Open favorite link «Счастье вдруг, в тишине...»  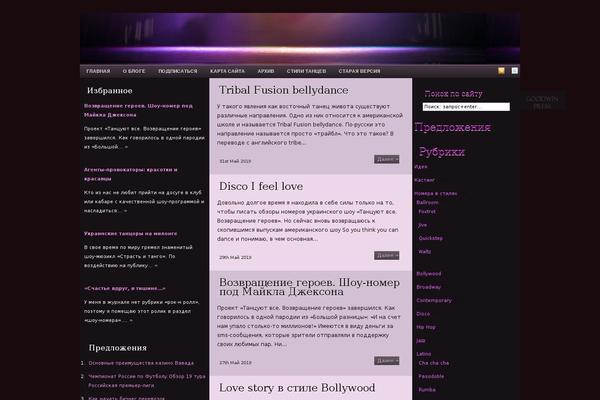click(125, 288)
